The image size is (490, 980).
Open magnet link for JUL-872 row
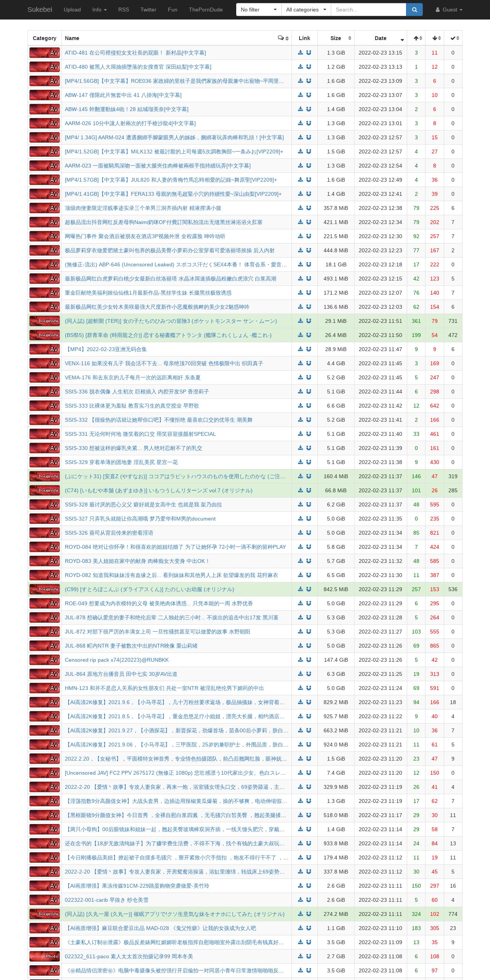[309, 632]
